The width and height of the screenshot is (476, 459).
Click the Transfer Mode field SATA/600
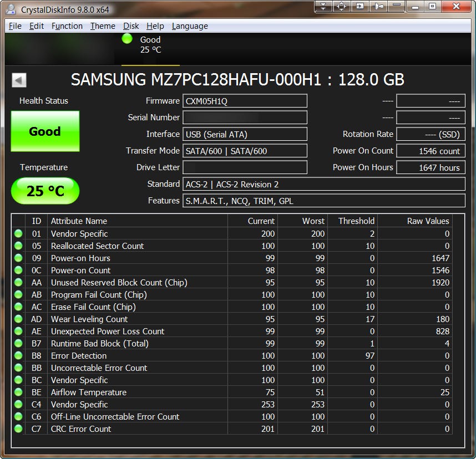[x=245, y=151]
